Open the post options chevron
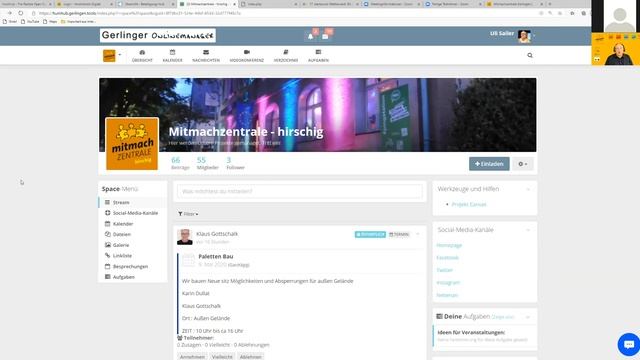 [x=418, y=234]
